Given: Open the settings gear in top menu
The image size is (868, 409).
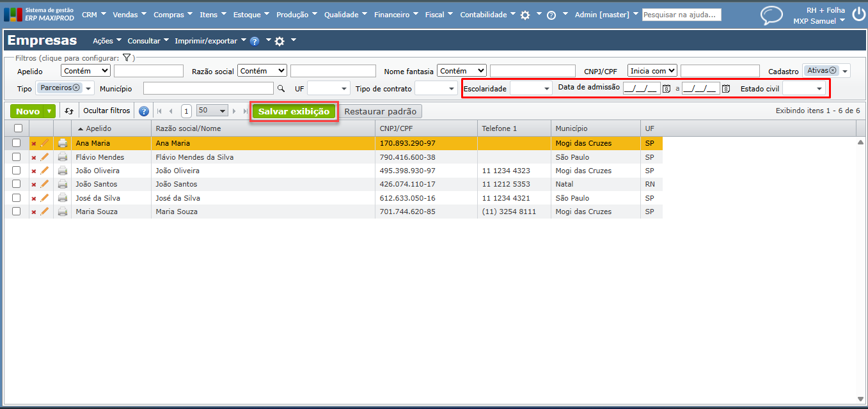Looking at the screenshot, I should (525, 15).
